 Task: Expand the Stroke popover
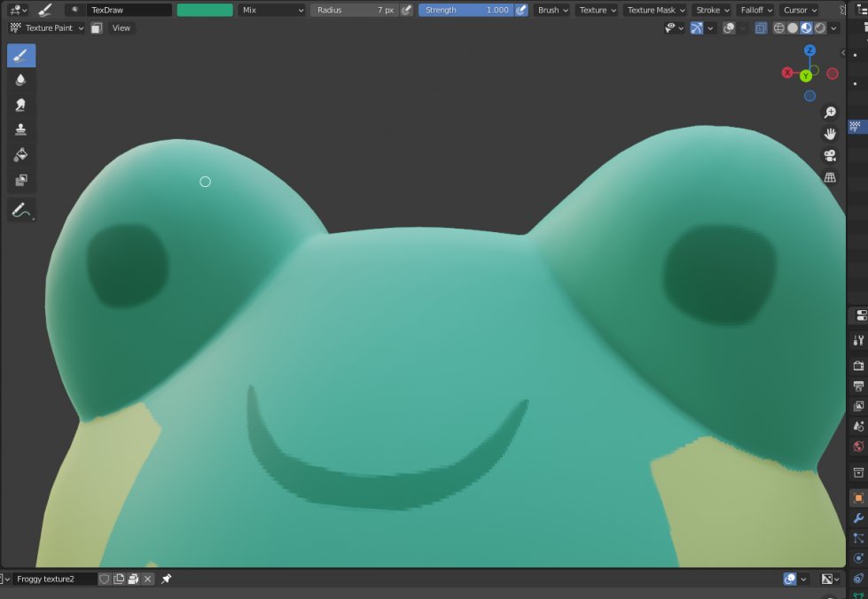click(713, 10)
